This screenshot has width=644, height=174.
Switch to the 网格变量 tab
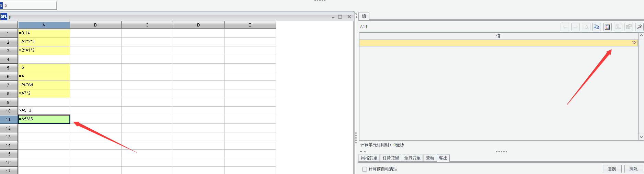(369, 158)
